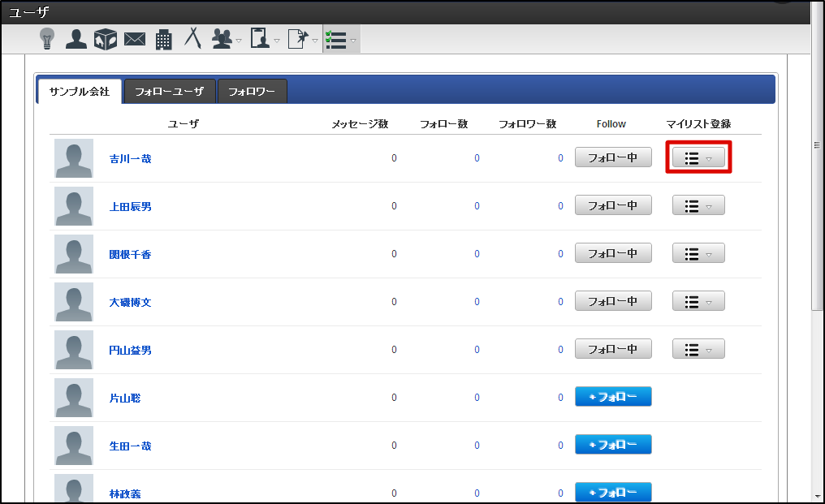Open the envelope messages icon
Image resolution: width=825 pixels, height=504 pixels.
click(x=135, y=39)
